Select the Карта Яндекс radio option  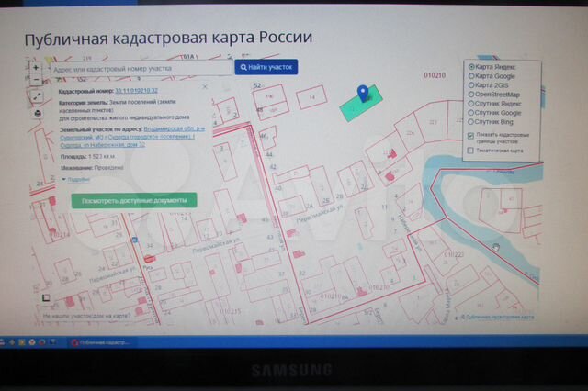pos(471,67)
